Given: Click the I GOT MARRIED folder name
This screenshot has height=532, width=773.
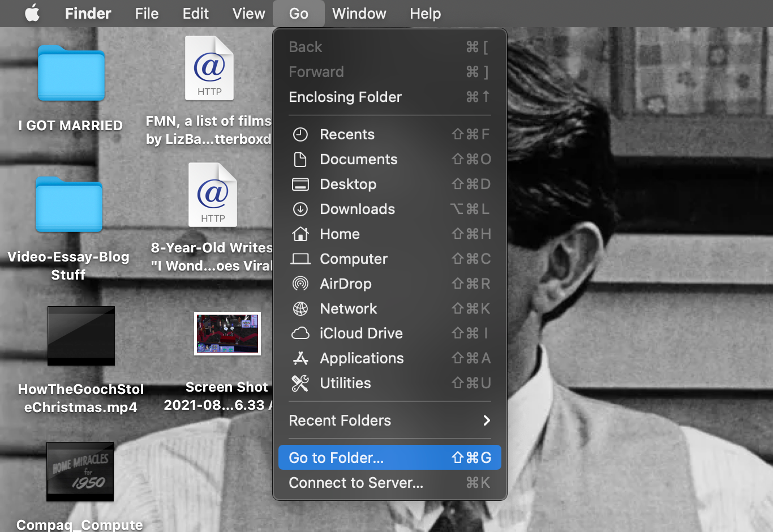Looking at the screenshot, I should tap(71, 125).
